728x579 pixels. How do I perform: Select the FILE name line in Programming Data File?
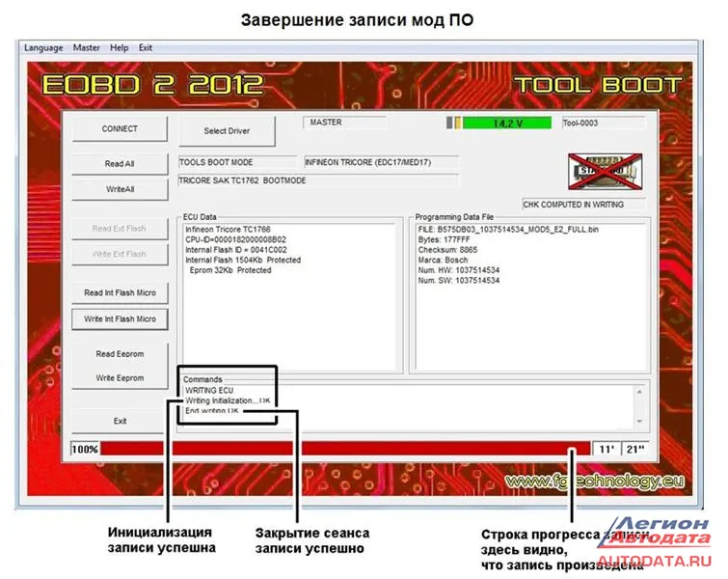pos(508,230)
